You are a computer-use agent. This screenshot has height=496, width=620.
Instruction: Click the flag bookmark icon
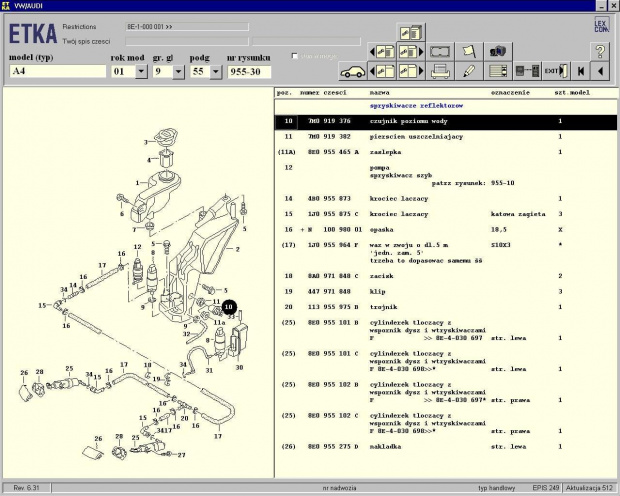(x=469, y=51)
